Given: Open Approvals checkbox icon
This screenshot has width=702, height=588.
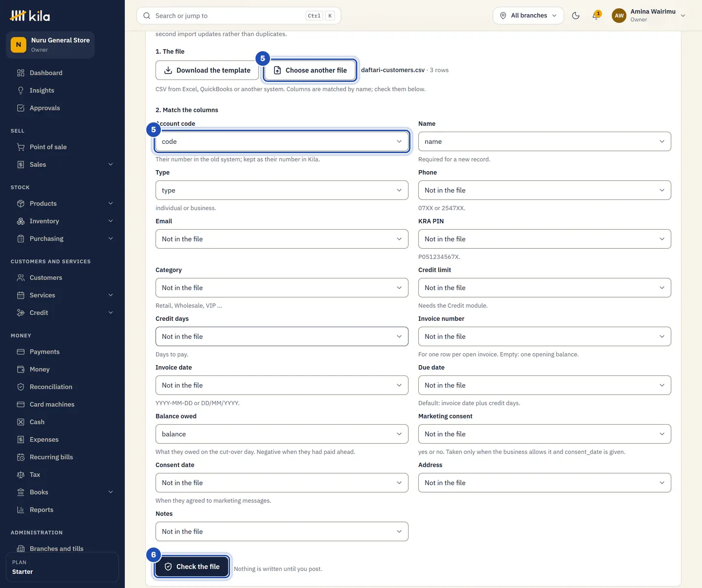Looking at the screenshot, I should (20, 108).
